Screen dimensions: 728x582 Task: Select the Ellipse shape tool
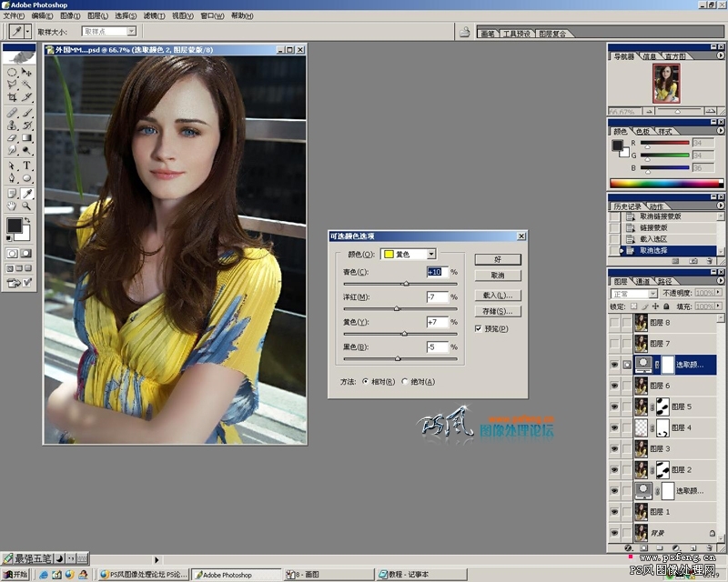point(27,177)
